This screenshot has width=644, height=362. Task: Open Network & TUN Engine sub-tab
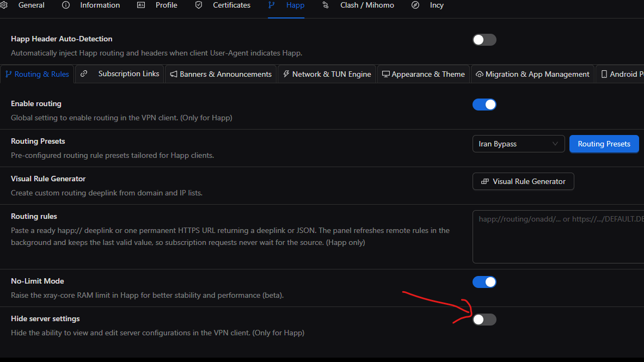327,74
